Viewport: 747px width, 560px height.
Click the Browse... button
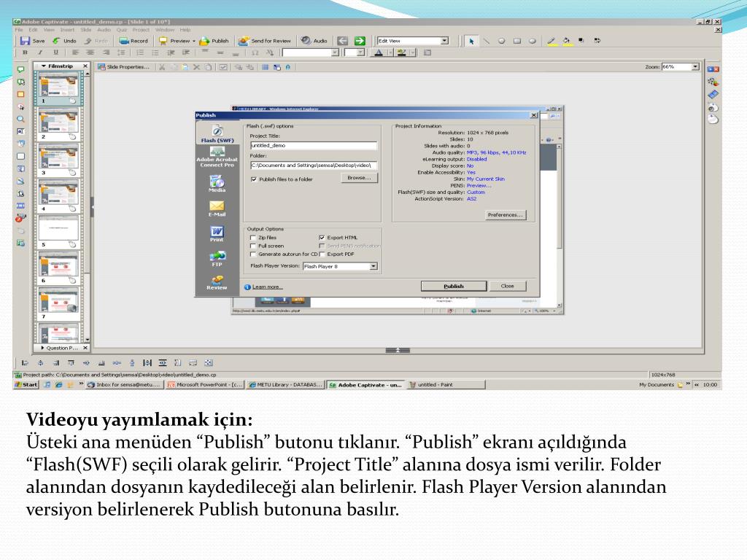click(x=359, y=178)
